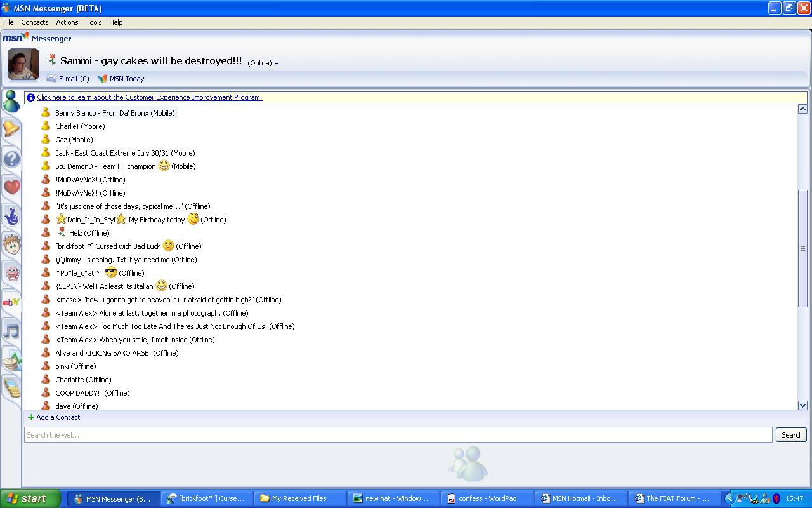
Task: Click Benny Blanco's yellow mobile status icon
Action: (x=46, y=112)
